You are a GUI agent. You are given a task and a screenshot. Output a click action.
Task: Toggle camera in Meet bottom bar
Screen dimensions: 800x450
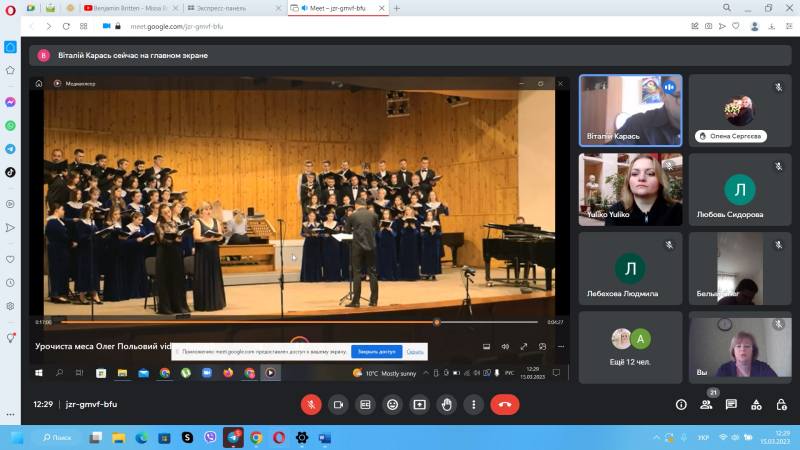pos(338,405)
